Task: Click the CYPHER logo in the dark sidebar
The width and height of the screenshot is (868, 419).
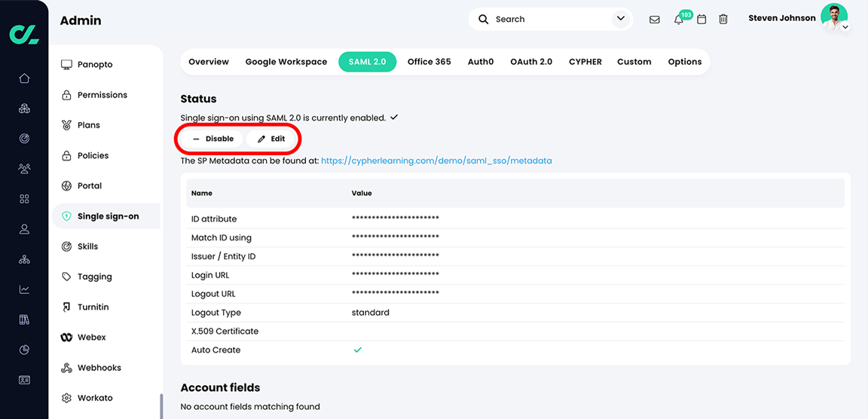Action: 24,34
